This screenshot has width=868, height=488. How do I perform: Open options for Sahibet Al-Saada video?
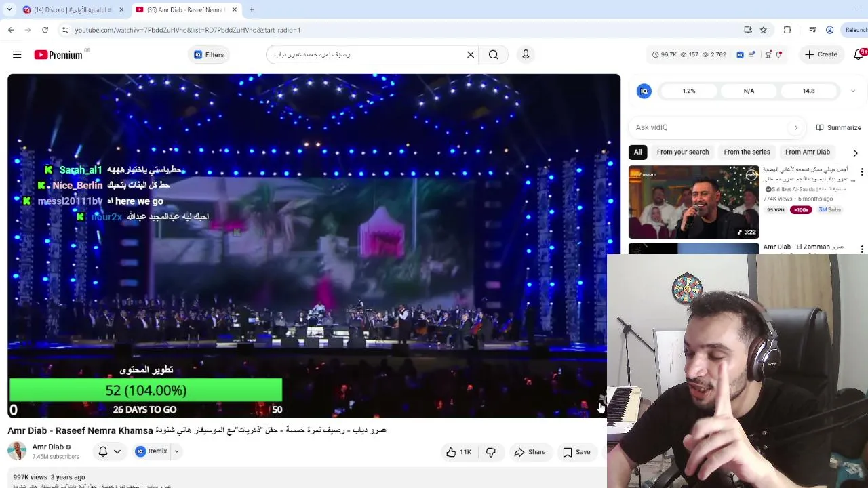(862, 172)
